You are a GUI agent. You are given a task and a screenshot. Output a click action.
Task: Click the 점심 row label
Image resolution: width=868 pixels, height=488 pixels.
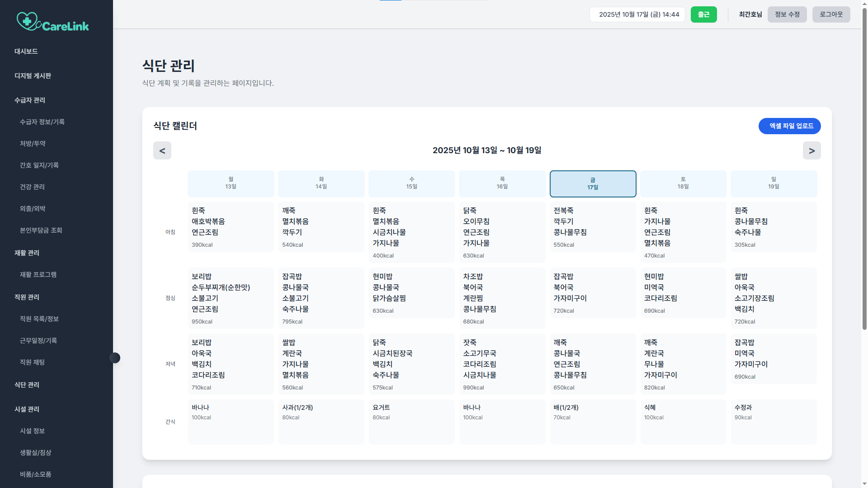coord(170,298)
